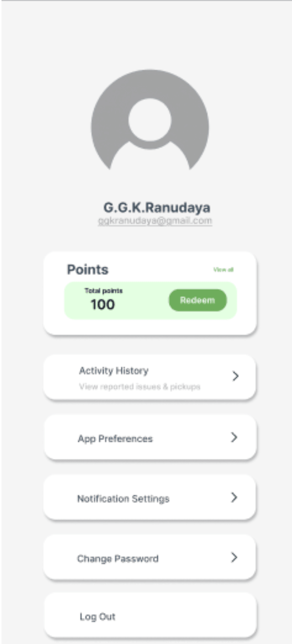Viewport: 292px width, 644px height.
Task: Click the 100 points value
Action: point(103,304)
